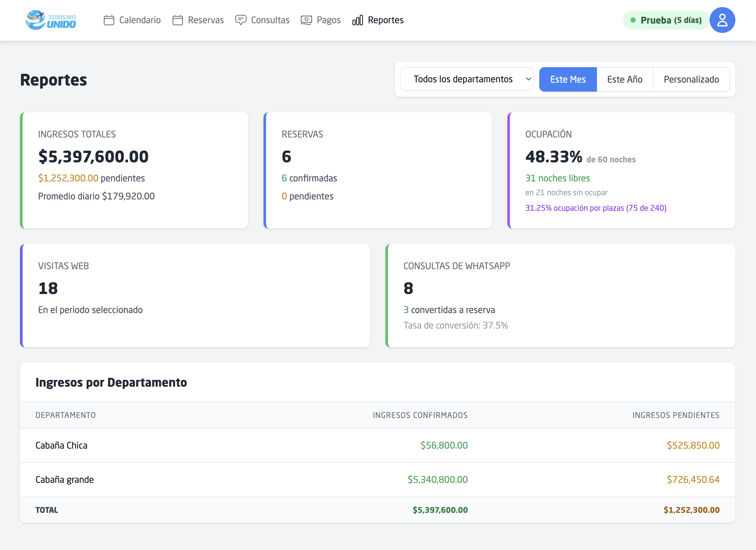This screenshot has height=550, width=756.
Task: Open Todos los departamentos dropdown
Action: pos(463,79)
